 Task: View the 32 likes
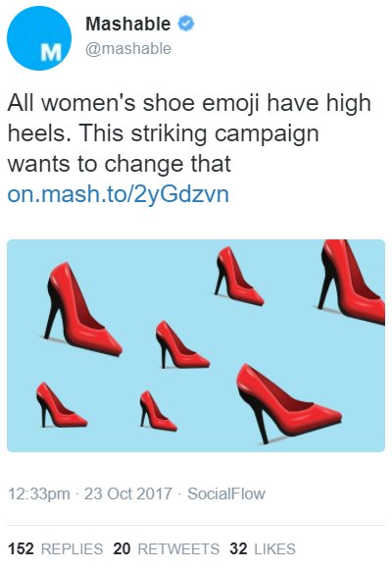pyautogui.click(x=263, y=549)
